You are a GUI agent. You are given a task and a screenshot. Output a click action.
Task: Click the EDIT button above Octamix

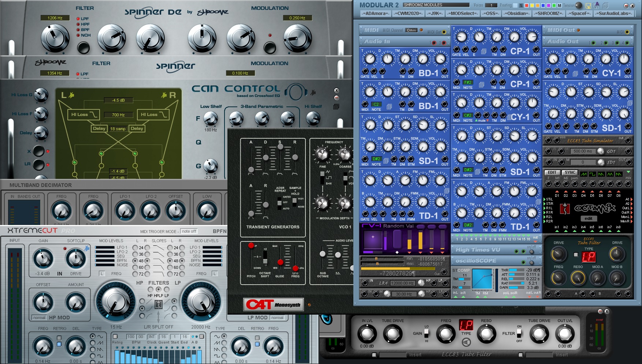[x=552, y=172]
